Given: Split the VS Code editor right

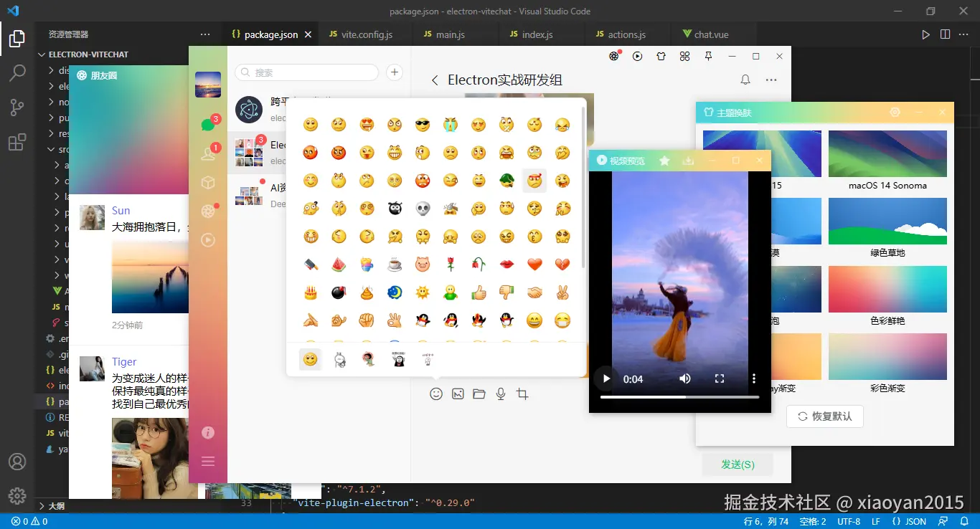Looking at the screenshot, I should pos(945,34).
